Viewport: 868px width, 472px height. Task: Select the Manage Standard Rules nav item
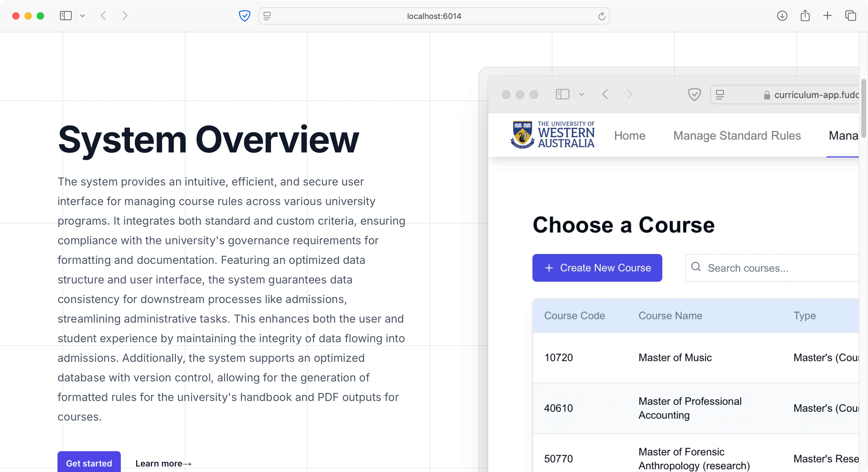point(737,136)
